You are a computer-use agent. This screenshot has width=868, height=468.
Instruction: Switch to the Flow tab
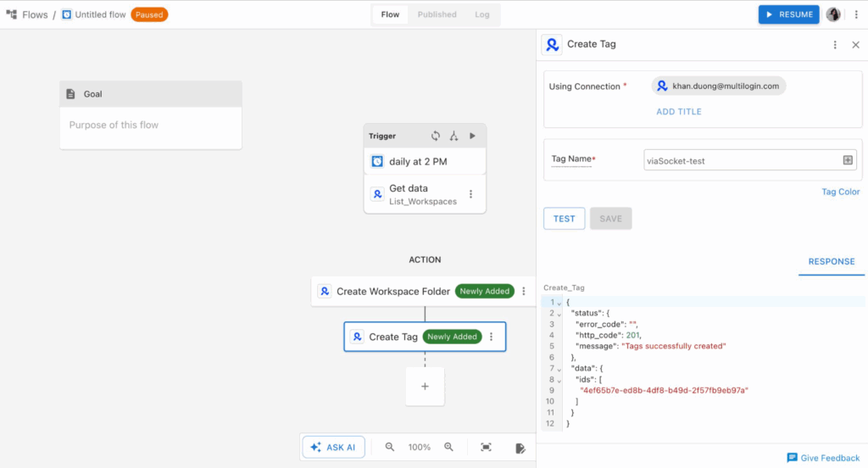coord(390,14)
